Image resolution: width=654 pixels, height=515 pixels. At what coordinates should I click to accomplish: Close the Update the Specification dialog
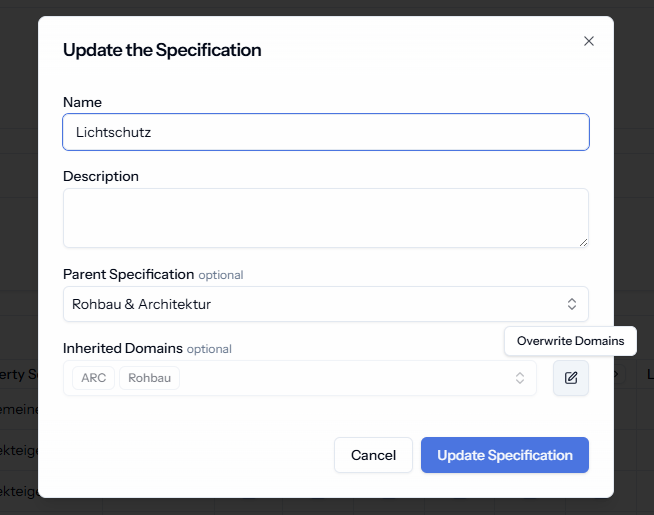(x=589, y=41)
